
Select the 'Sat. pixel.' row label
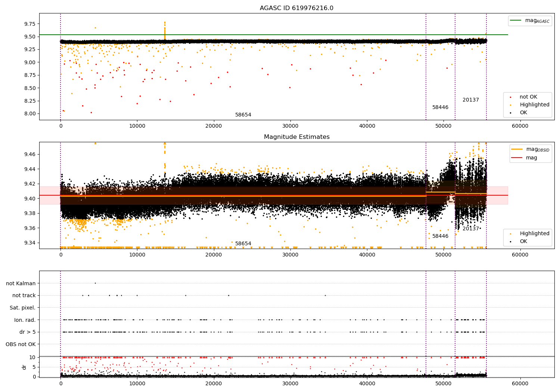point(23,308)
